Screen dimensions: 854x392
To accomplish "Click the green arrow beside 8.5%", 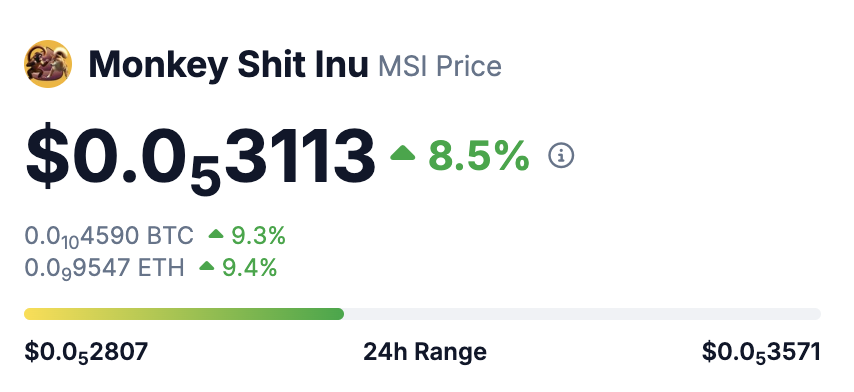I will (402, 153).
